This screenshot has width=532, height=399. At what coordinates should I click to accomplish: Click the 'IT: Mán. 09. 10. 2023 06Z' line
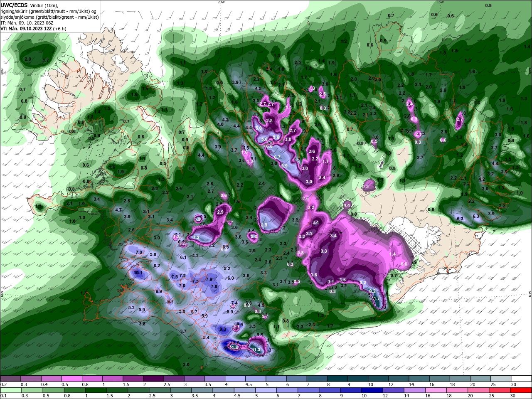click(27, 23)
